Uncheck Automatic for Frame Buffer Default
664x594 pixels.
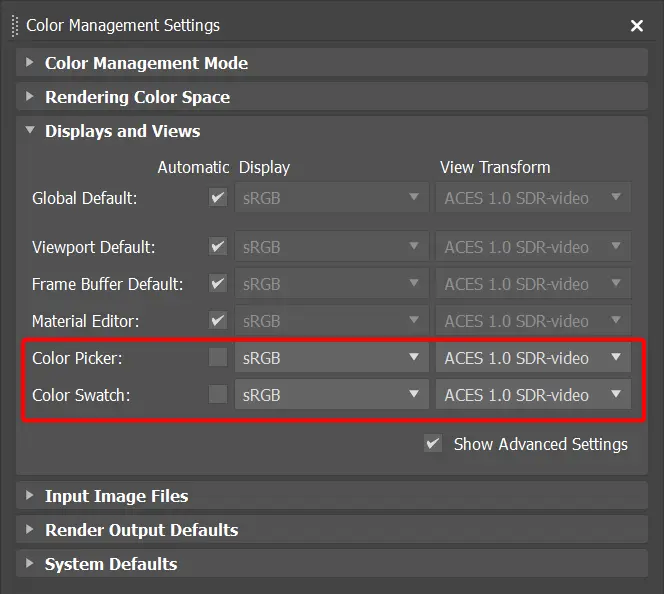[x=218, y=283]
